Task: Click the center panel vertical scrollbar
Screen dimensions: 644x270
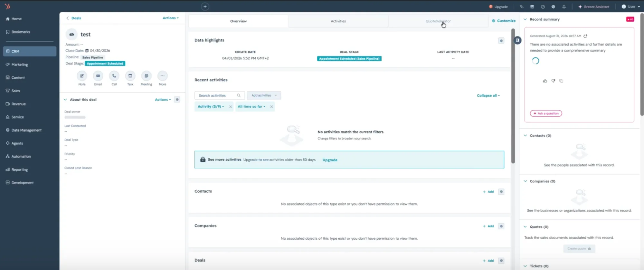Action: point(513,96)
